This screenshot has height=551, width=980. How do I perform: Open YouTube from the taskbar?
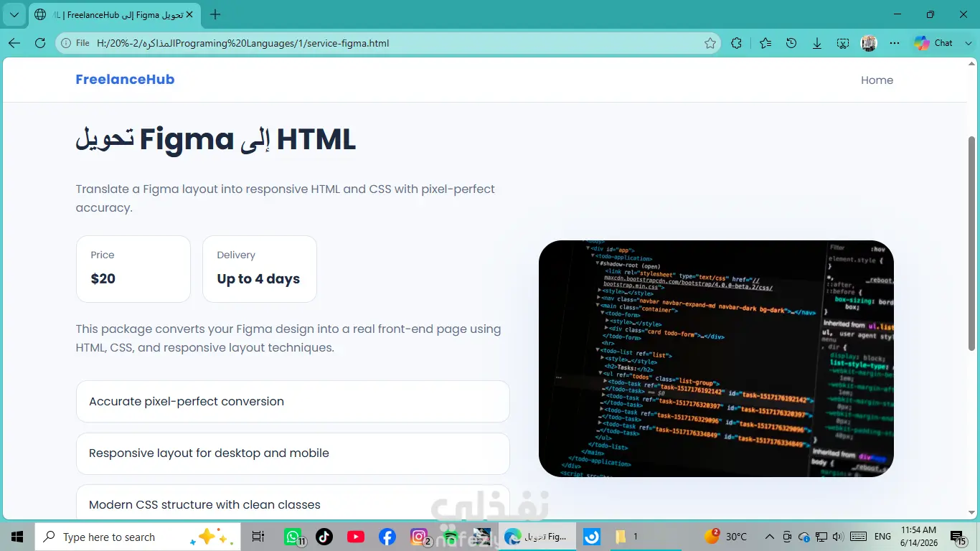(356, 537)
